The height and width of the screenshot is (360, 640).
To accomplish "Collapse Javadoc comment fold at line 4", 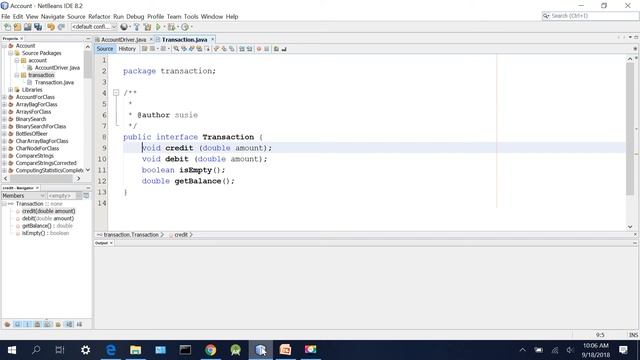I will pos(116,93).
